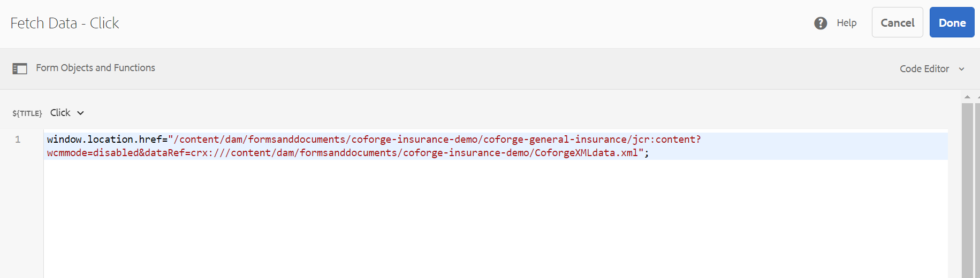Click jcr:content? at end of first line
This screenshot has width=980, height=278.
click(x=667, y=140)
